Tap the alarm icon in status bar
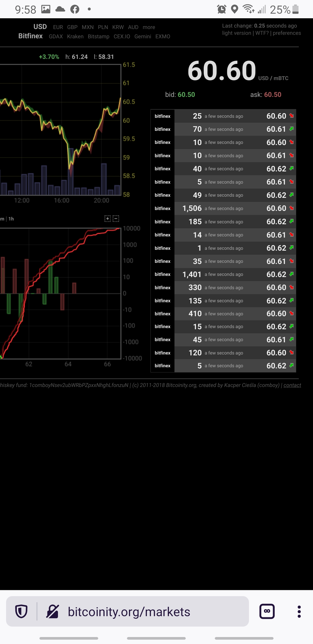The image size is (313, 644). (222, 9)
